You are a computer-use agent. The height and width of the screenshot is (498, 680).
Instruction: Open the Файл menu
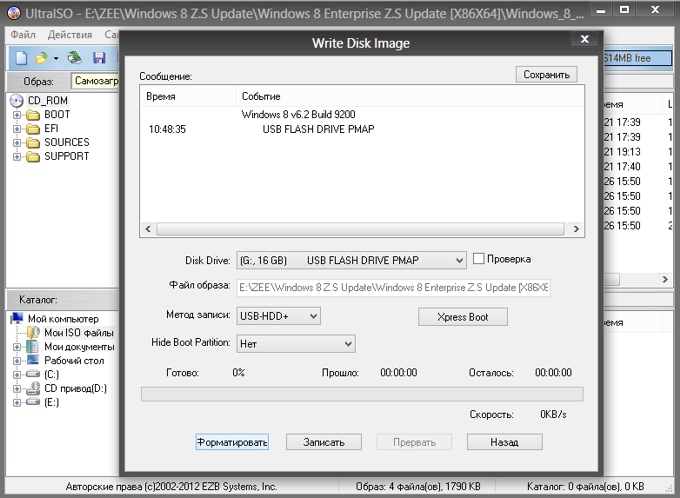[x=23, y=35]
